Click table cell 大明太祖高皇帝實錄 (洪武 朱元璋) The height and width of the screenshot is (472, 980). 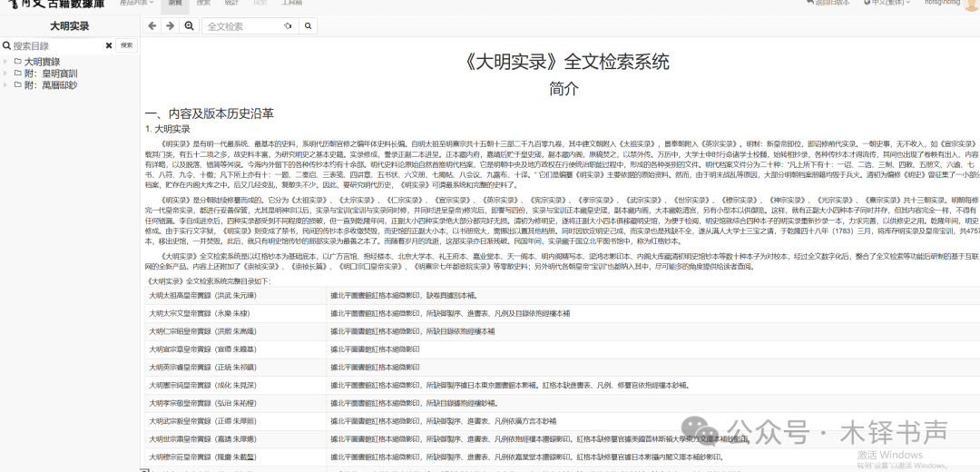pyautogui.click(x=236, y=296)
